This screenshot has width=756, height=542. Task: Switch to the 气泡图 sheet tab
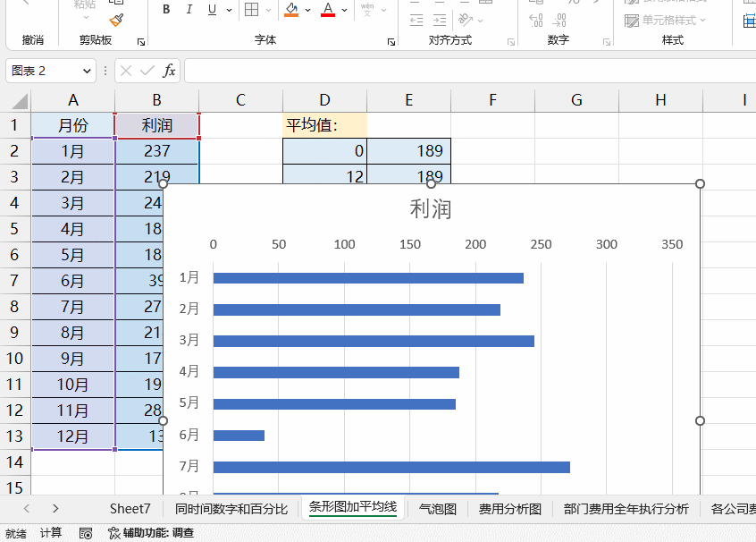(438, 509)
